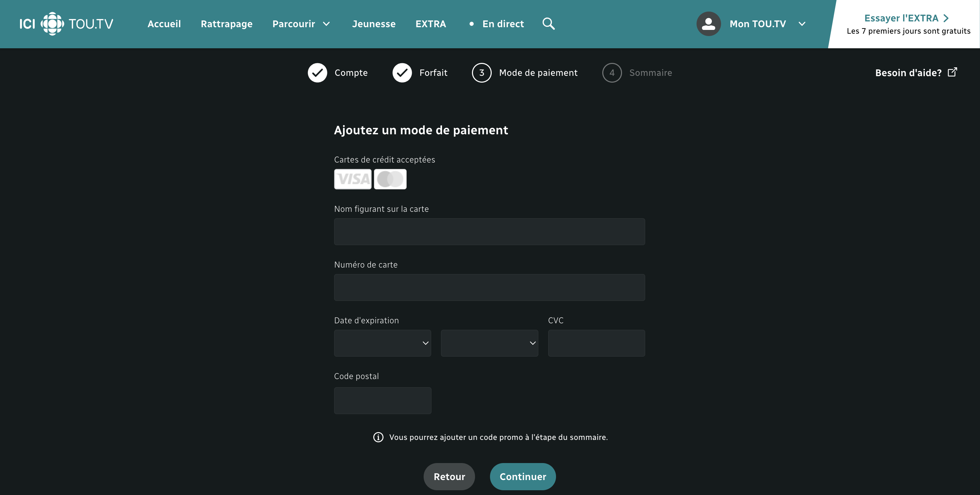The height and width of the screenshot is (495, 980).
Task: Click the Compte step checkmark icon
Action: pos(317,73)
